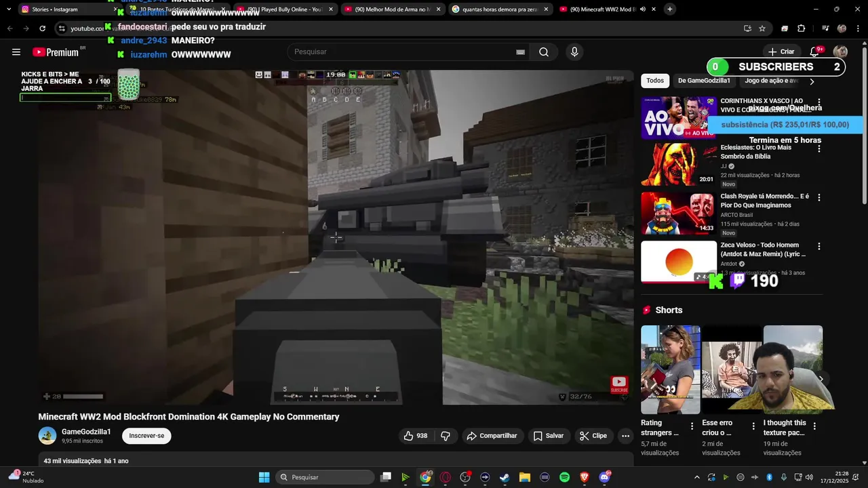Open the YouTube account avatar menu
The height and width of the screenshot is (488, 868).
pos(840,52)
